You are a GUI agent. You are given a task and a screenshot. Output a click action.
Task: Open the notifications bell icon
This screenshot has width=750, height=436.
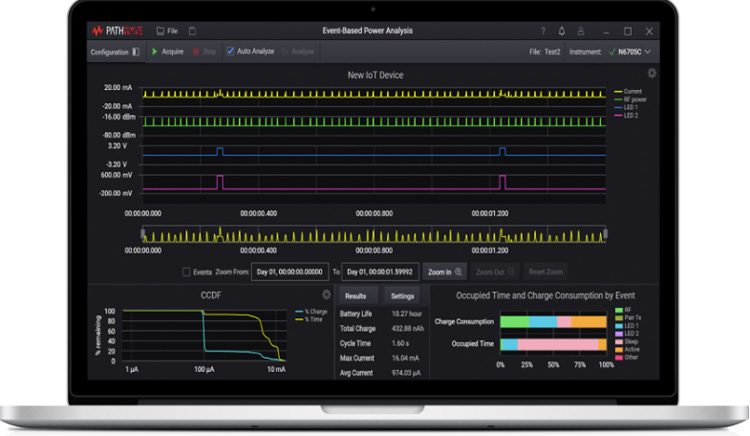point(563,31)
